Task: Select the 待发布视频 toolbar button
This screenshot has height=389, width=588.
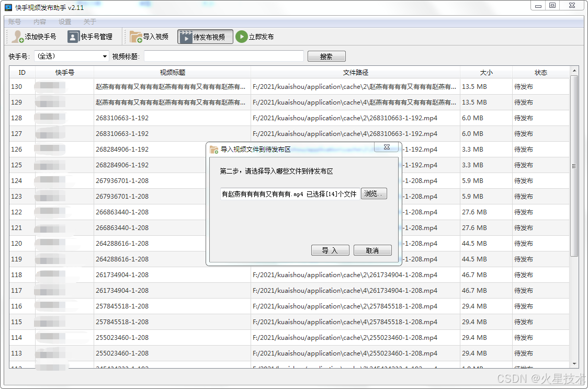Action: [205, 37]
